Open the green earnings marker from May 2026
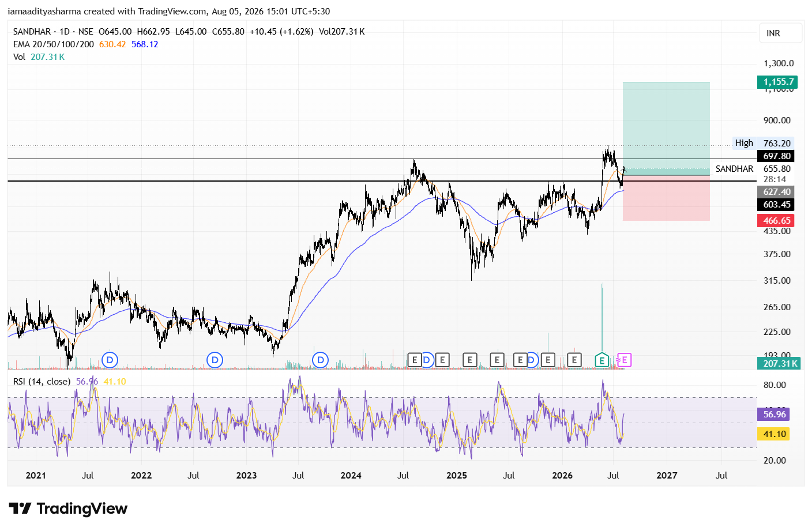This screenshot has height=531, width=812. 602,360
